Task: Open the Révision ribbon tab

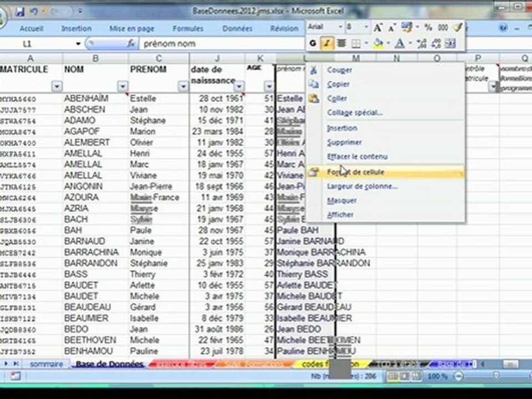Action: (x=284, y=28)
